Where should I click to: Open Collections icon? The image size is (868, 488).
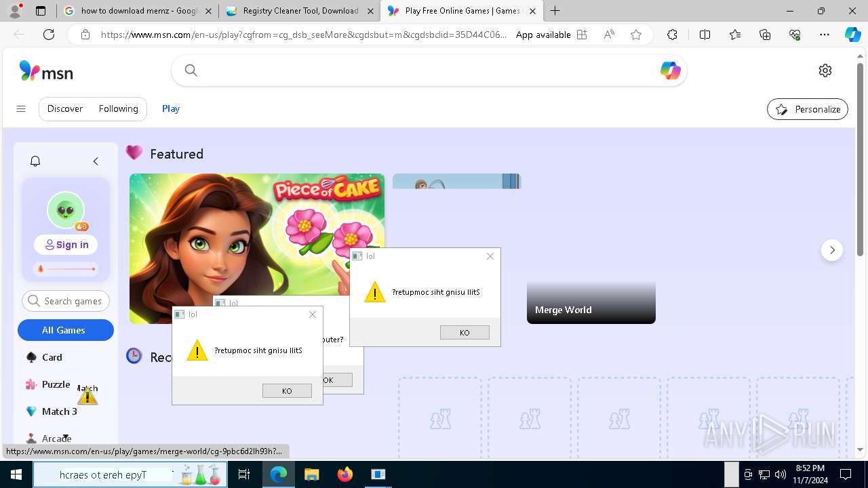coord(765,35)
